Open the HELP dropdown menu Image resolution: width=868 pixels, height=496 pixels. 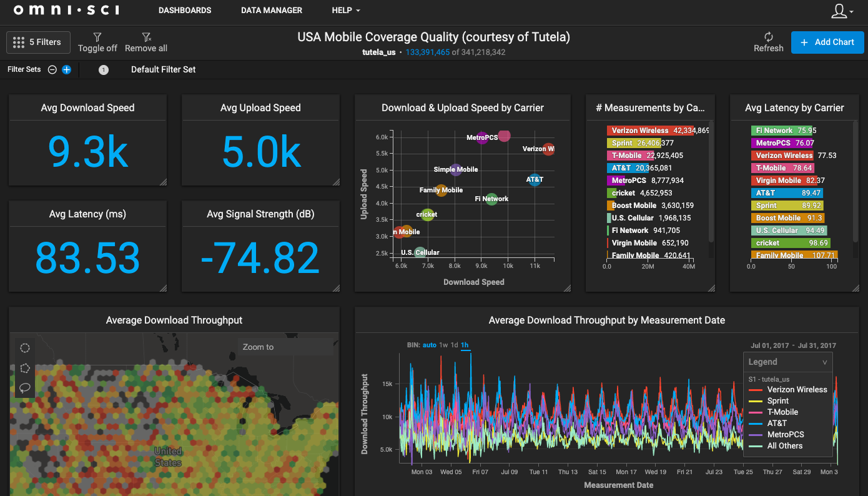[x=345, y=10]
